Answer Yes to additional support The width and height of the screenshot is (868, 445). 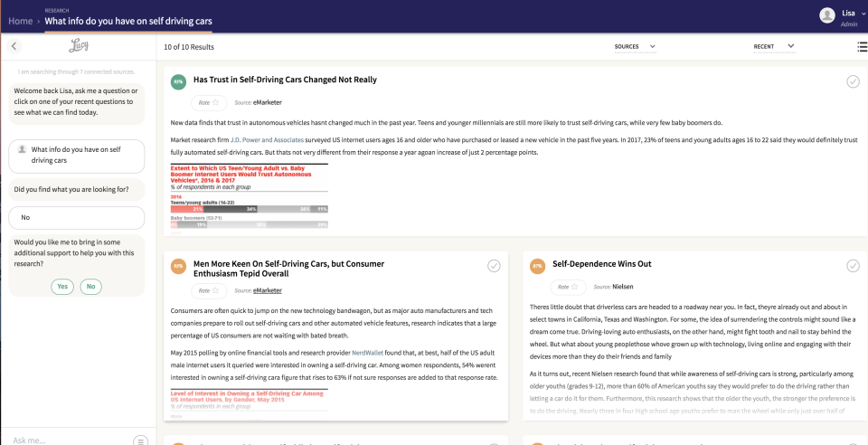tap(62, 287)
